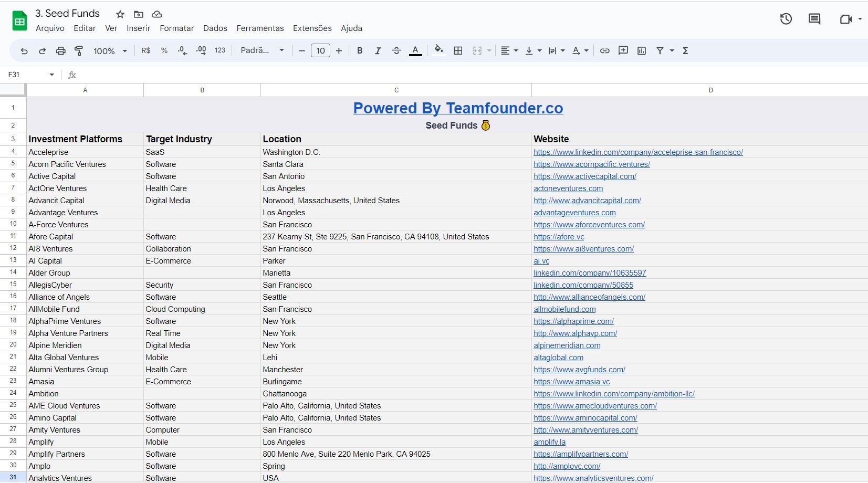
Task: Open the font family Padrã... dropdown
Action: click(263, 50)
